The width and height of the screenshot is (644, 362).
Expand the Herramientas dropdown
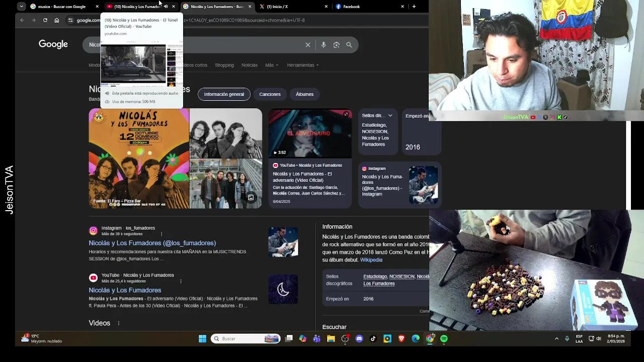click(303, 65)
